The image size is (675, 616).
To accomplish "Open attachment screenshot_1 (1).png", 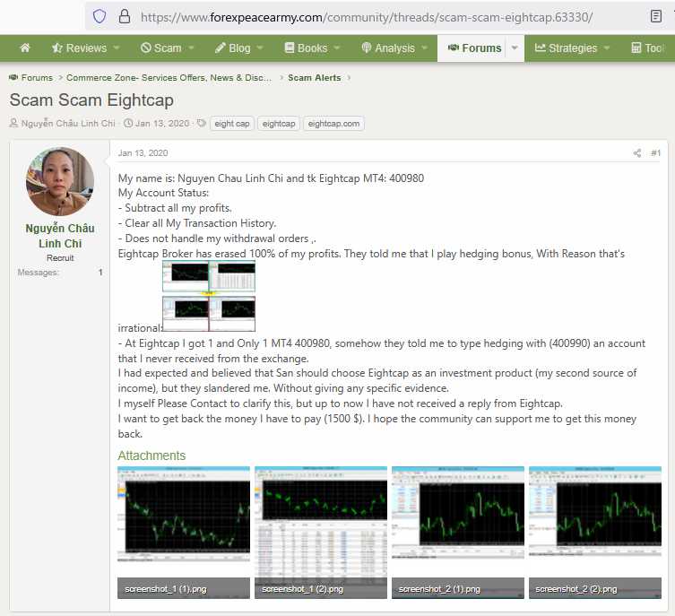I will tap(184, 532).
